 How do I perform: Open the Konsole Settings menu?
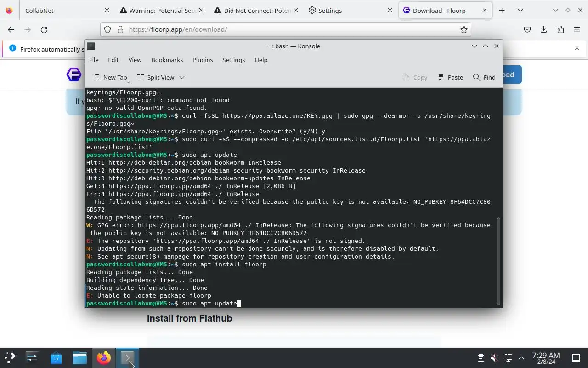(233, 60)
